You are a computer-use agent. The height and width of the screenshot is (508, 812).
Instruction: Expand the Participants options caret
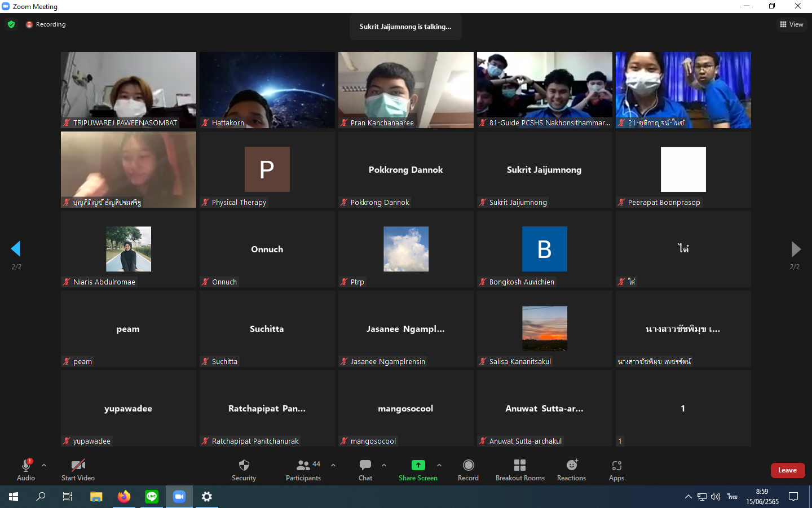333,465
